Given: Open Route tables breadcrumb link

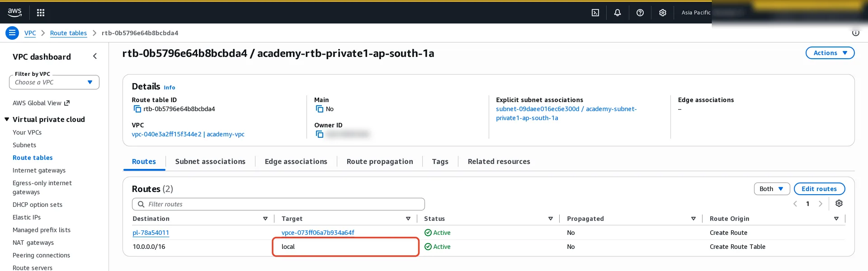Looking at the screenshot, I should click(x=68, y=33).
